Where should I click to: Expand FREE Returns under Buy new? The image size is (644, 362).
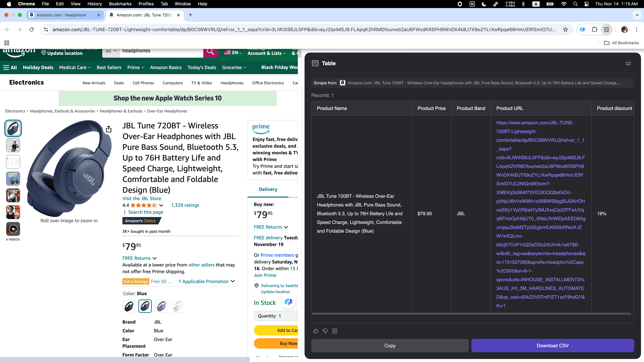pyautogui.click(x=271, y=227)
